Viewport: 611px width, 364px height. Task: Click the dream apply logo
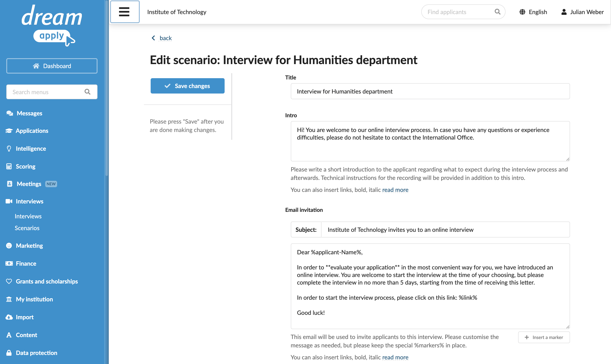[x=51, y=25]
